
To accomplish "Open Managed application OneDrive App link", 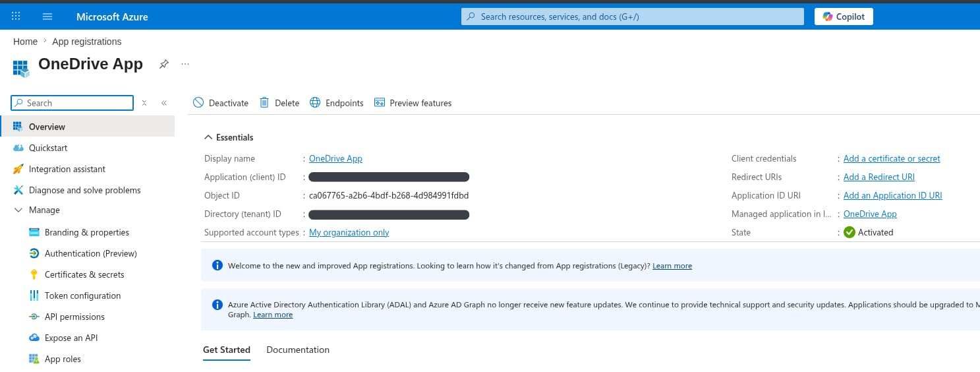I will pos(870,214).
